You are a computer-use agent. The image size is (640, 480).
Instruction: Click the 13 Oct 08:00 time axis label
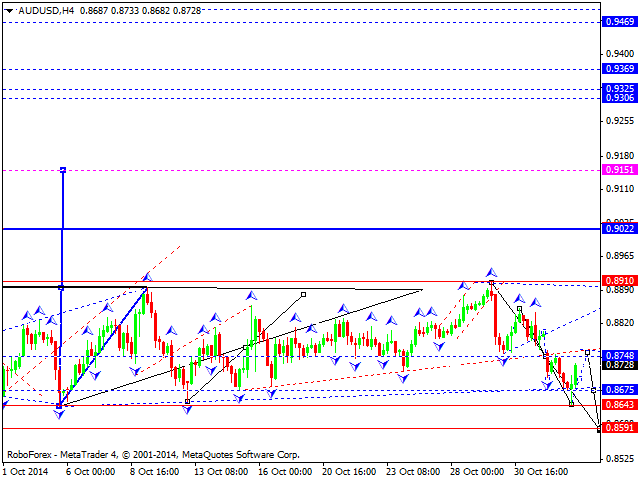pyautogui.click(x=218, y=470)
